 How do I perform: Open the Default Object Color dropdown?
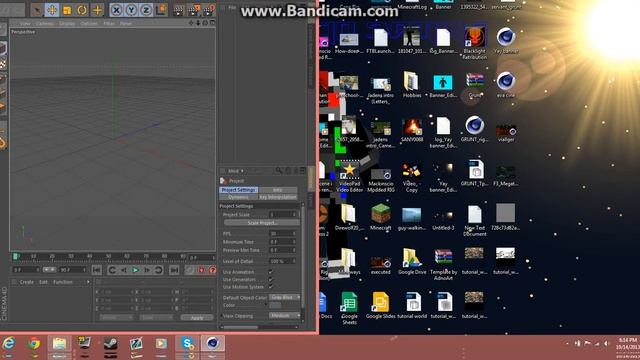click(285, 297)
